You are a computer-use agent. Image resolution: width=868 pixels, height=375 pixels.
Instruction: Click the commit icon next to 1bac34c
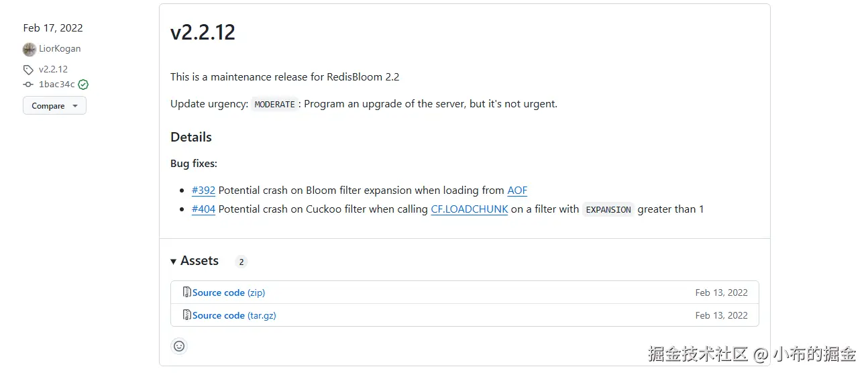28,85
